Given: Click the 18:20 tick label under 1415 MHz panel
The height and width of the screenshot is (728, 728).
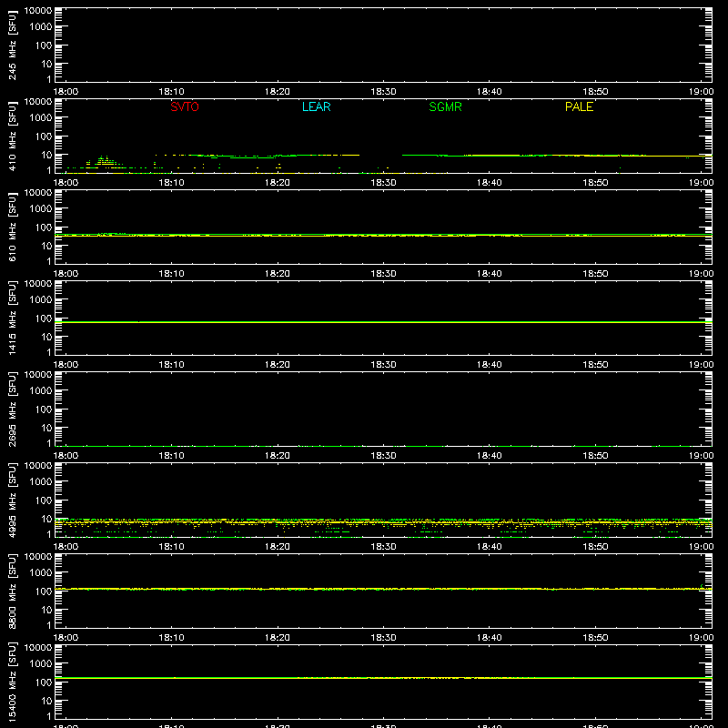Looking at the screenshot, I should coord(278,365).
